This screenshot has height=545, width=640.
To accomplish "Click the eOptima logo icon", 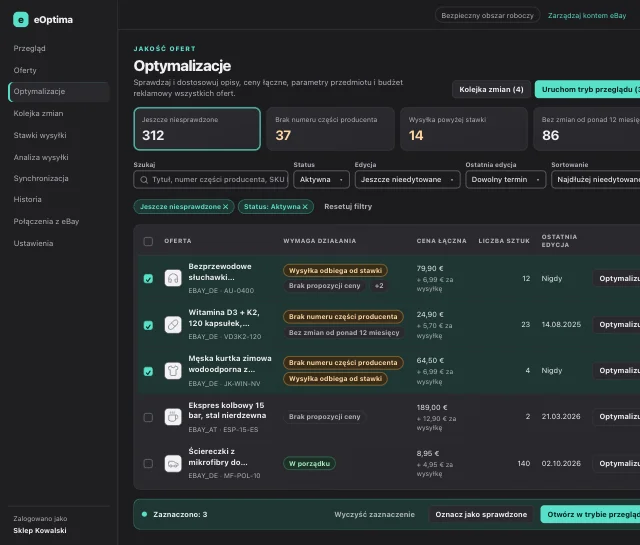I will tap(21, 20).
